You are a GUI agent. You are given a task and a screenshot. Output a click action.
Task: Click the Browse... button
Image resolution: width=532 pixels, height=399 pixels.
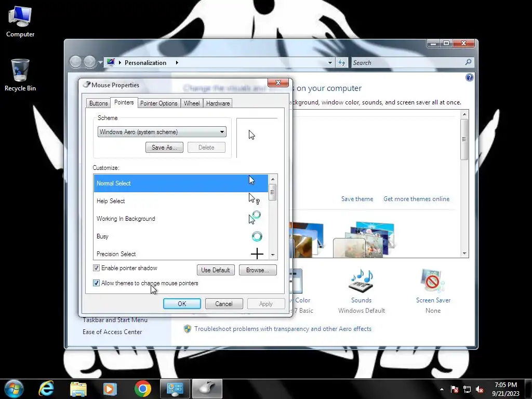coord(258,270)
